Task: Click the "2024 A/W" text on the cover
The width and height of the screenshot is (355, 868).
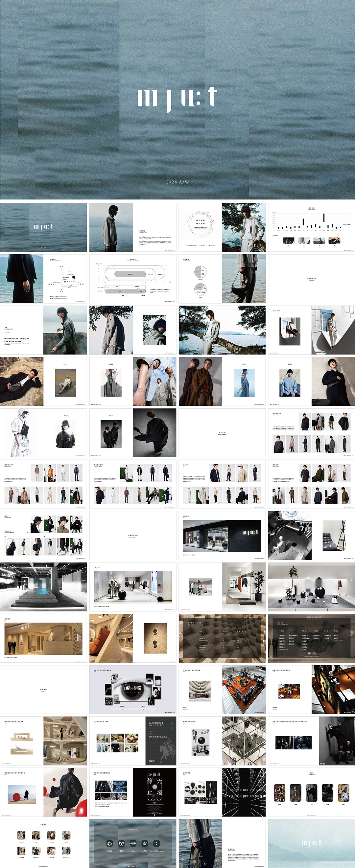Action: point(177,182)
